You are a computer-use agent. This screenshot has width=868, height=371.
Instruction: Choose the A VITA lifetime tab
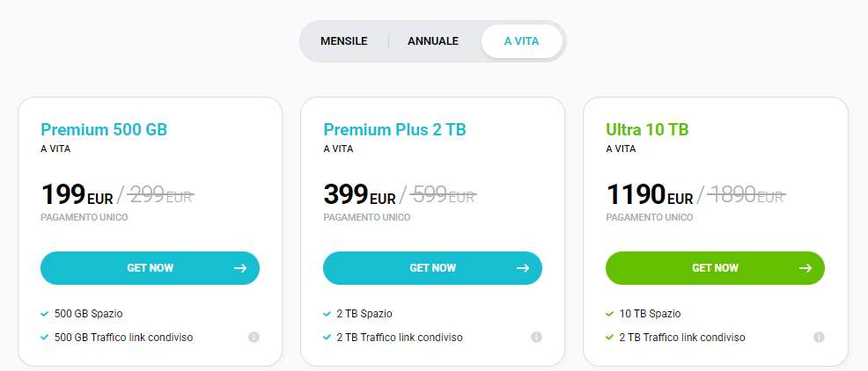coord(521,41)
